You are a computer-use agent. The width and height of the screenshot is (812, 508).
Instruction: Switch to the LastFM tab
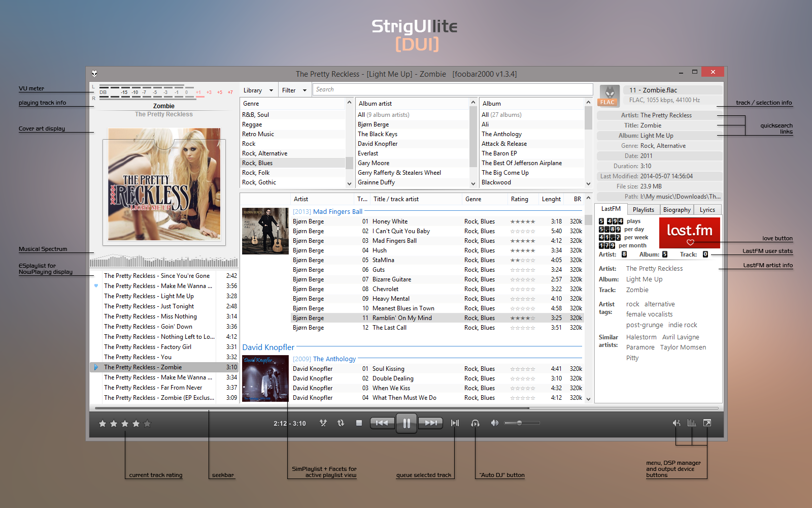click(x=611, y=209)
